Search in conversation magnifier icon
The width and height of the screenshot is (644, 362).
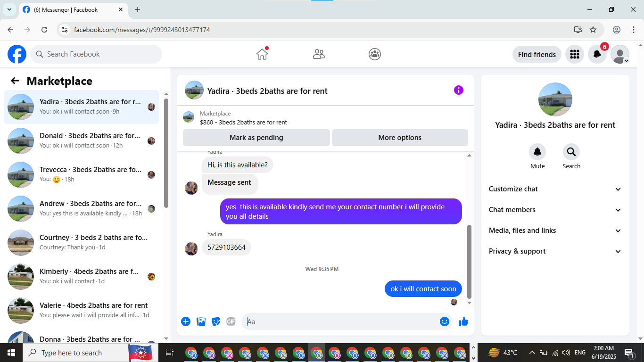[x=571, y=152]
